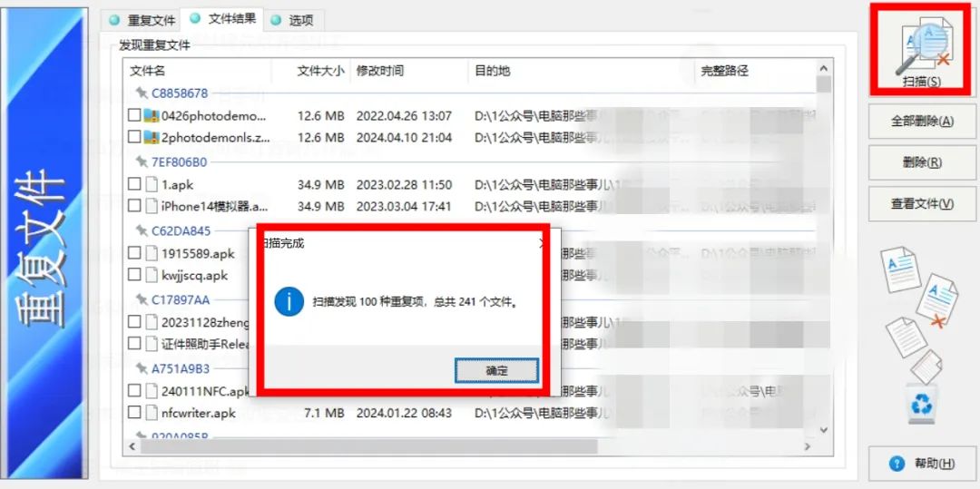
Task: Check the box for 1.apk
Action: click(133, 184)
